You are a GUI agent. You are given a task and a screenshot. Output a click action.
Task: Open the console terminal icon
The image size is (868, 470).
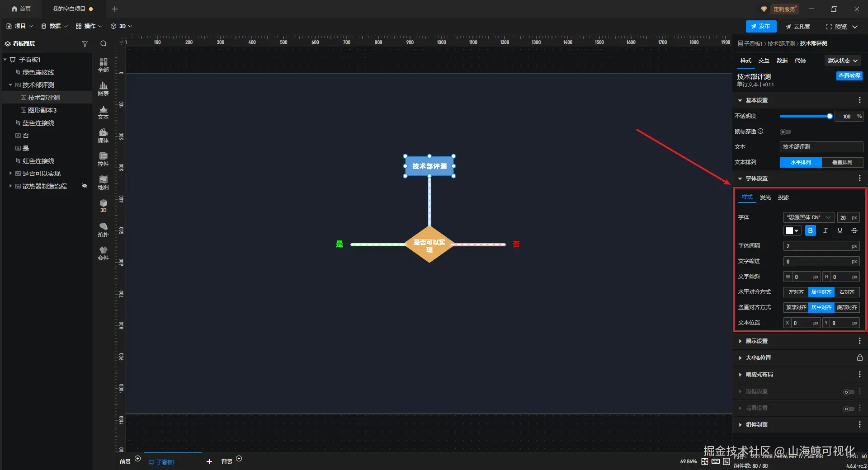(x=726, y=461)
